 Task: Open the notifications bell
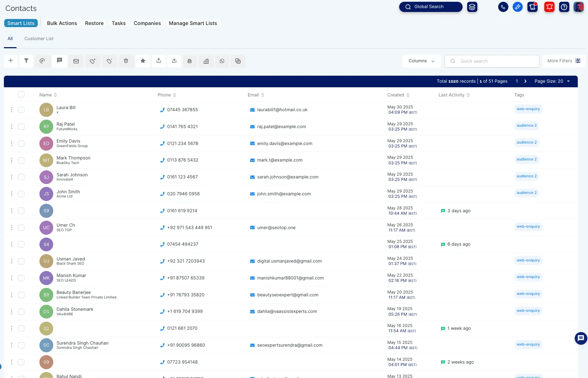549,7
